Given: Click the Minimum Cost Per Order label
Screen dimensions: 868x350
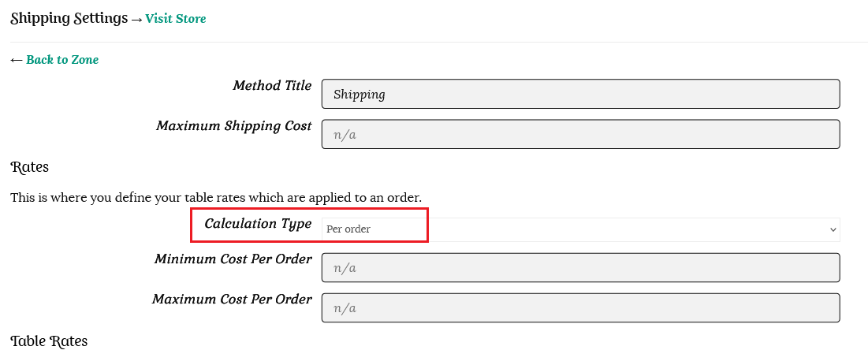Looking at the screenshot, I should coord(233,259).
